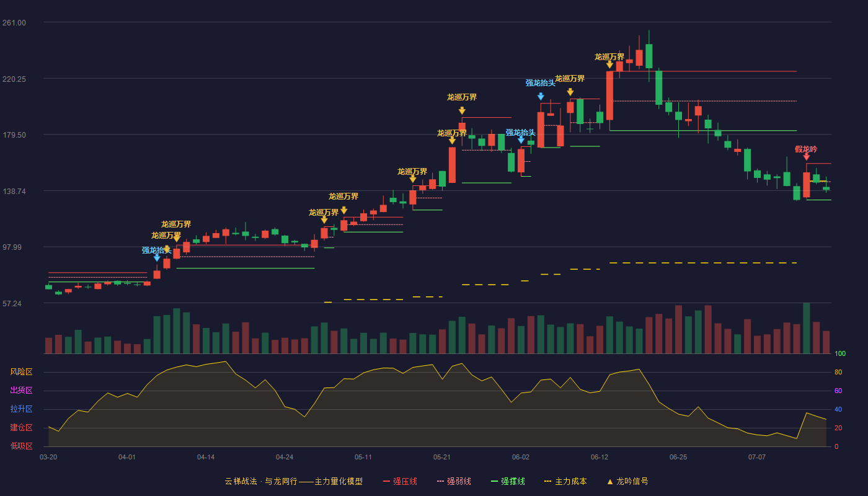This screenshot has width=868, height=496.
Task: Toggle the 强压线 legend series
Action: pos(400,481)
